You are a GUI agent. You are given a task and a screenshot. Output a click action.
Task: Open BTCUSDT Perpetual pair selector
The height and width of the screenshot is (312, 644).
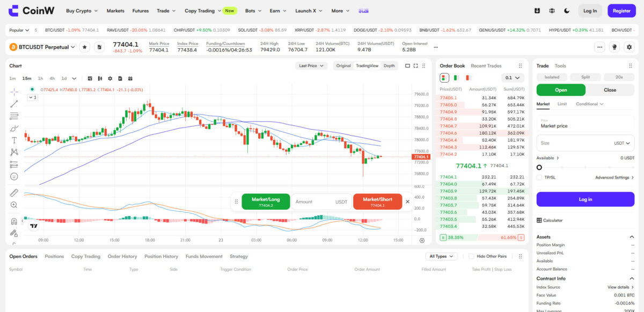click(x=43, y=47)
